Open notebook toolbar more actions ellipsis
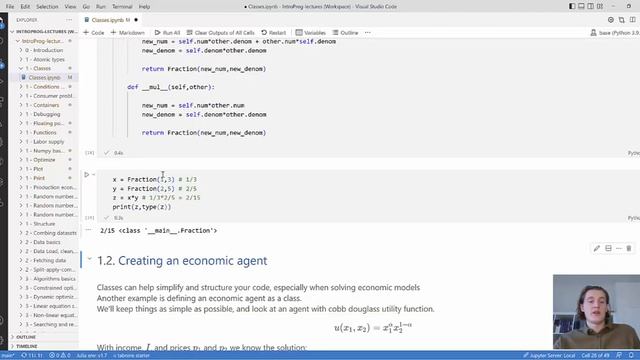Image resolution: width=640 pixels, height=360 pixels. 368,33
